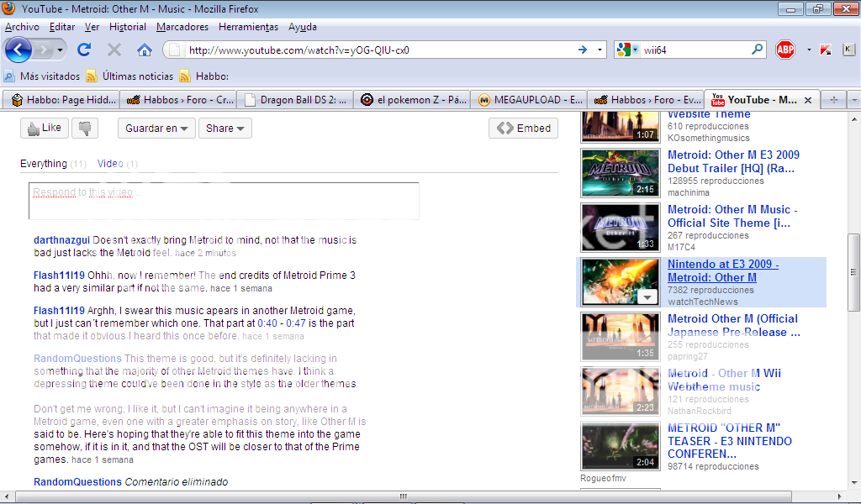Click the Adblock Plus ABP icon
Viewport: 861px width, 504px height.
pyautogui.click(x=785, y=50)
